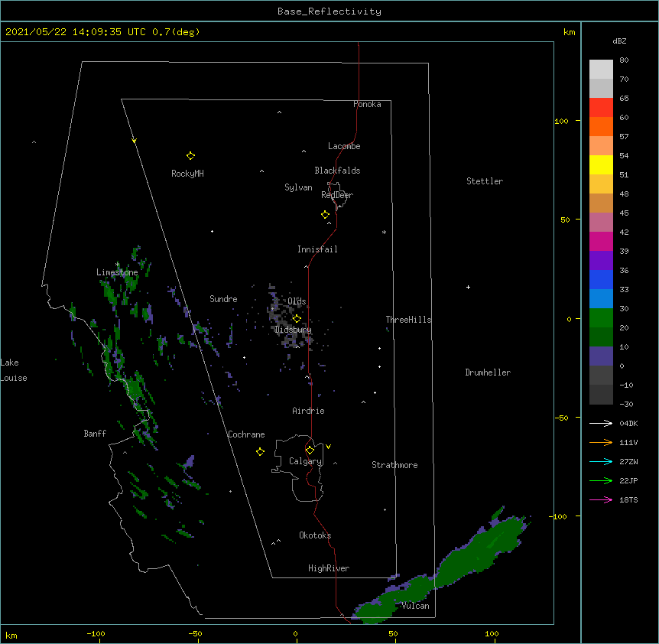Image resolution: width=659 pixels, height=644 pixels.
Task: Click the Limestone label
Action: 117,272
